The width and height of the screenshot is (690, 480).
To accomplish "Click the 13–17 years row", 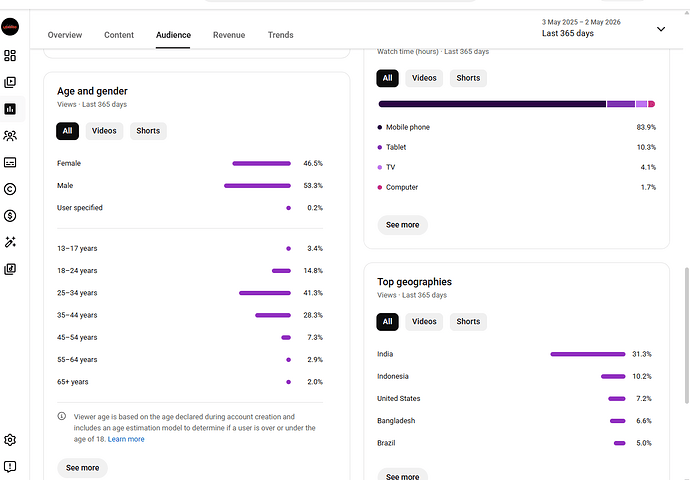I will click(190, 249).
